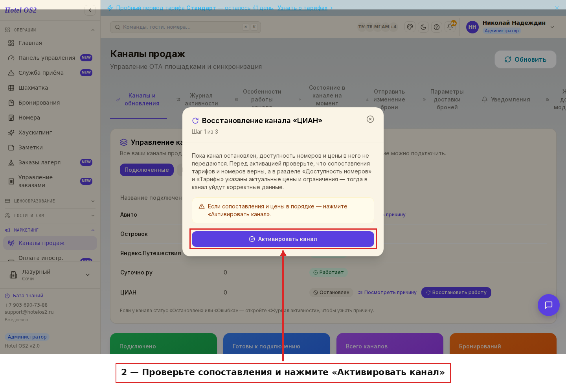Viewport: 566px width, 392px height.
Task: Open the help question mark icon
Action: click(x=437, y=27)
